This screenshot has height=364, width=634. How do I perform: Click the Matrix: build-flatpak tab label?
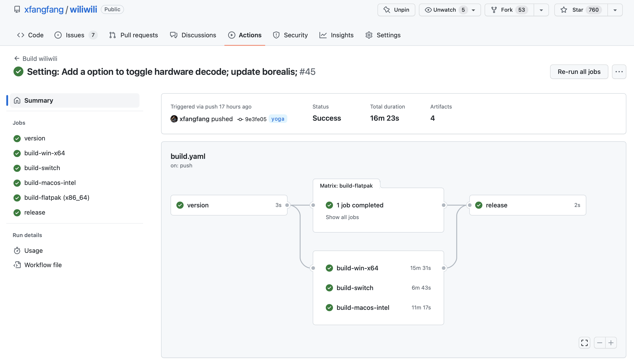(x=346, y=186)
